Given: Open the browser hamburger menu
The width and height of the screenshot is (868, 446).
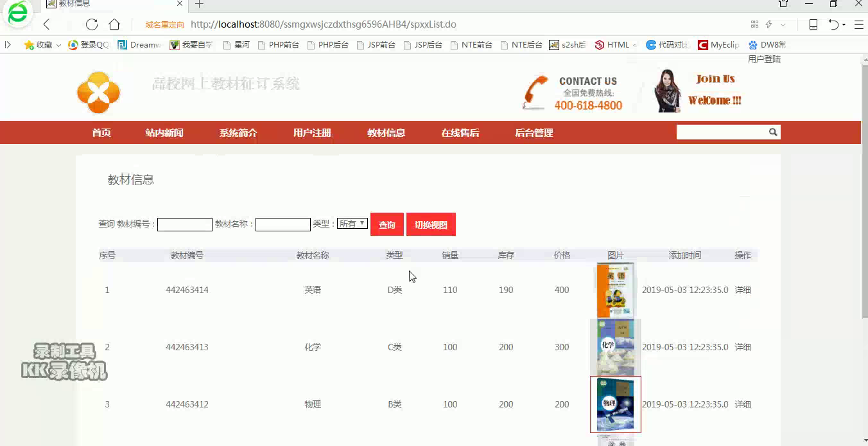Looking at the screenshot, I should point(858,24).
